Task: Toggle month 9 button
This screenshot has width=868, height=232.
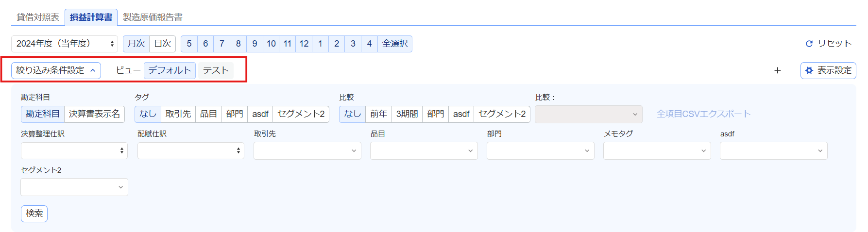Action: click(255, 44)
